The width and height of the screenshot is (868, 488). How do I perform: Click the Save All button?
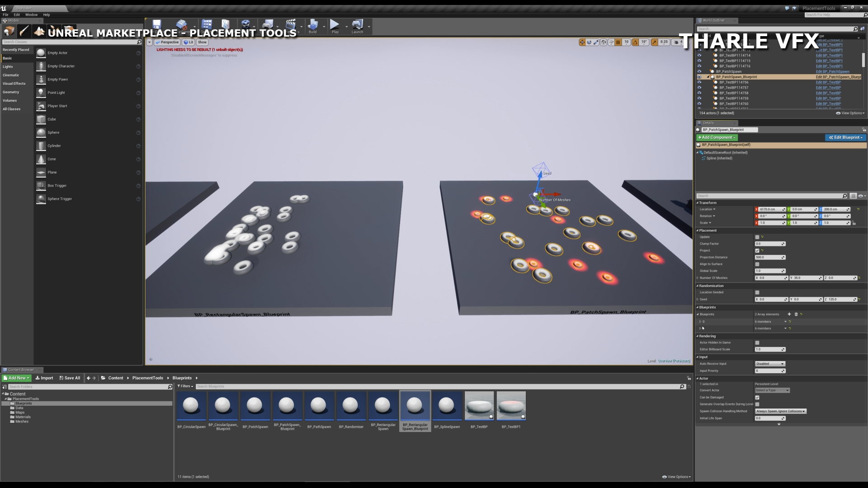click(x=70, y=378)
